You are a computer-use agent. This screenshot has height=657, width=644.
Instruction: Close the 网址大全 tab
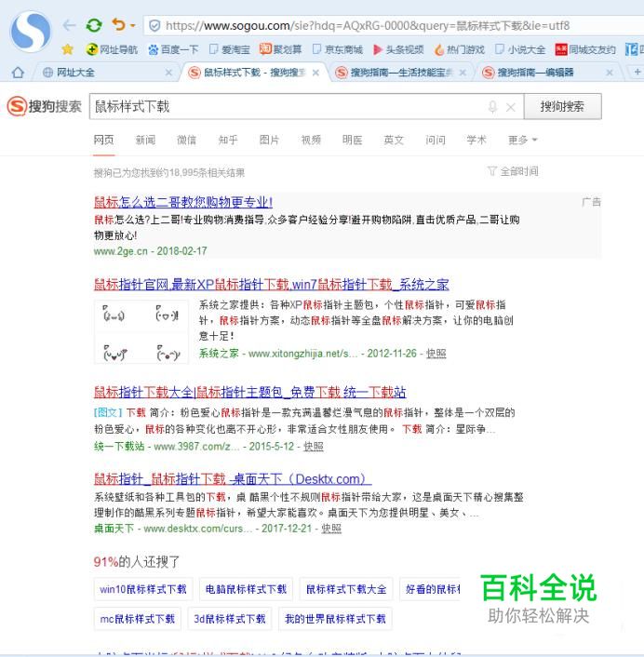(168, 73)
